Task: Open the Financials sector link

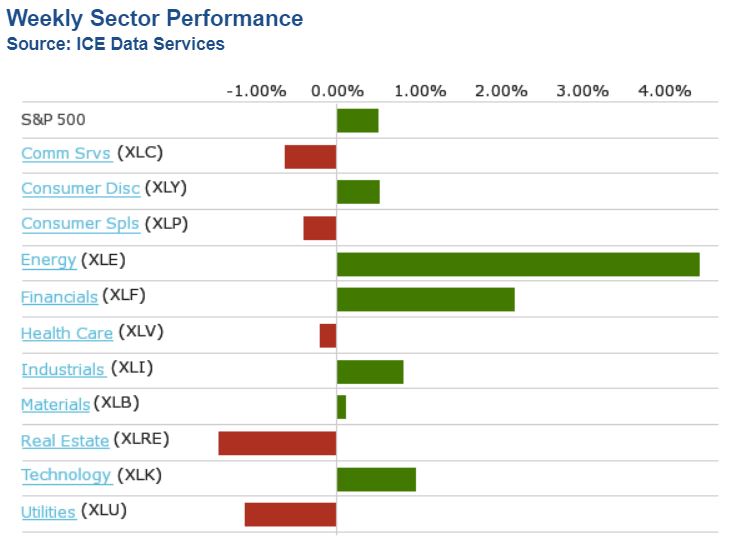Action: point(59,297)
